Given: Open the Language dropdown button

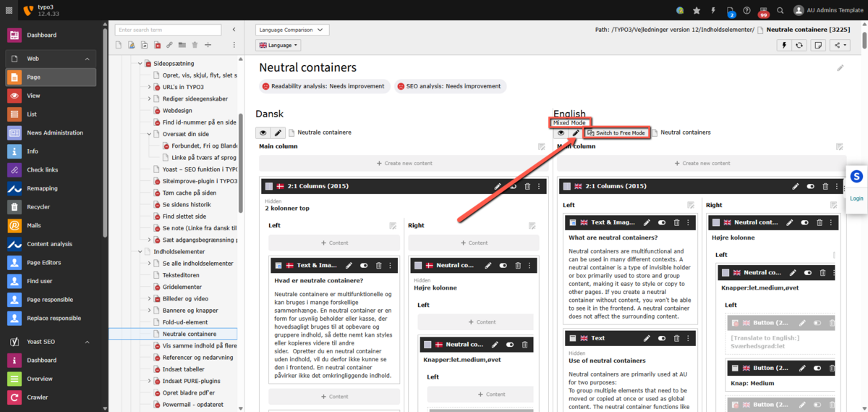Looking at the screenshot, I should 278,45.
